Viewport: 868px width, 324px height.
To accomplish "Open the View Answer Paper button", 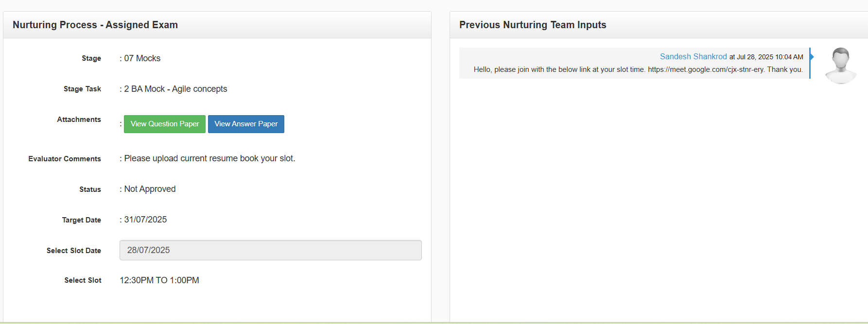I will tap(246, 124).
